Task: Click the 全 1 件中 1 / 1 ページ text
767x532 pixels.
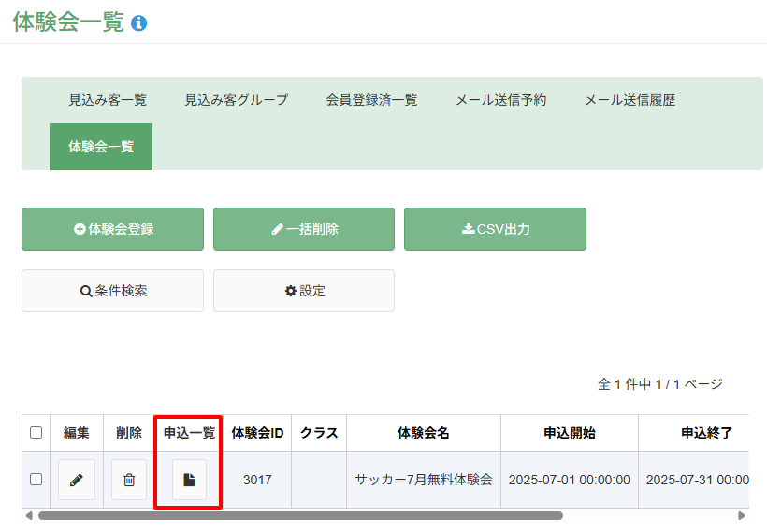Action: tap(659, 384)
